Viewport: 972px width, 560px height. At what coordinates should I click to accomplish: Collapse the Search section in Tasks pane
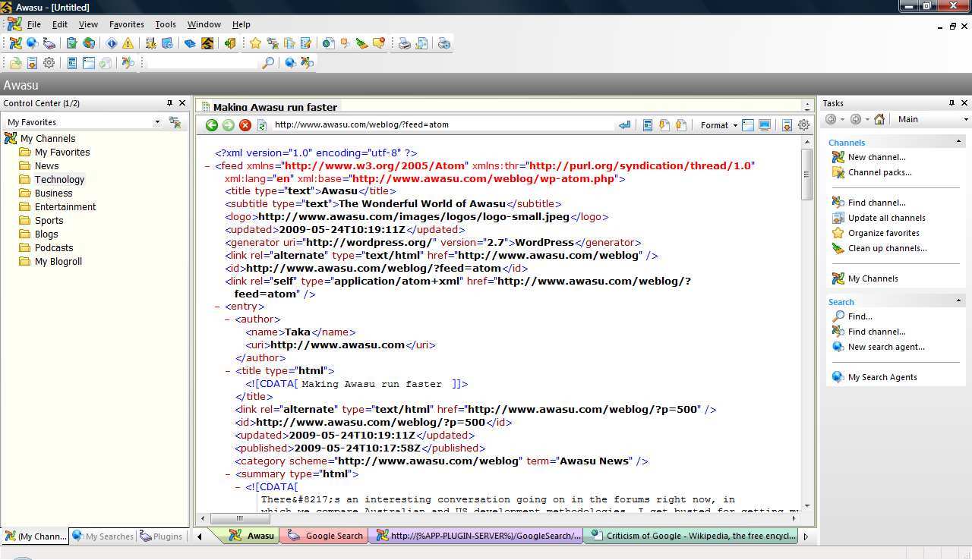(x=958, y=301)
